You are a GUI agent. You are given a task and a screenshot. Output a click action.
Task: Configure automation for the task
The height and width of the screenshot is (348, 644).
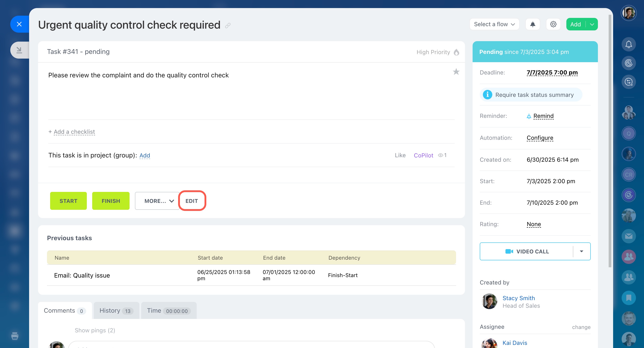(540, 138)
